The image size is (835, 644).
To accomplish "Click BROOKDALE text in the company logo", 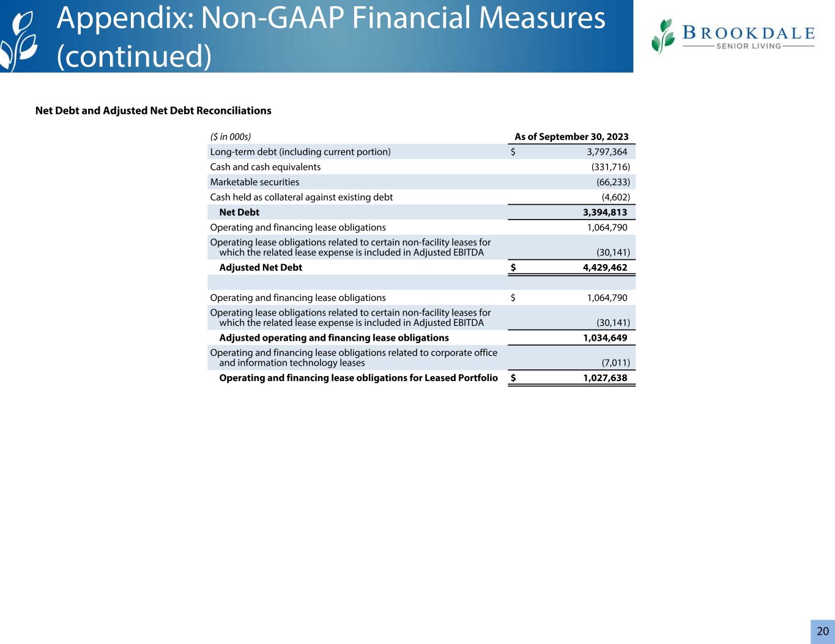I will [749, 33].
